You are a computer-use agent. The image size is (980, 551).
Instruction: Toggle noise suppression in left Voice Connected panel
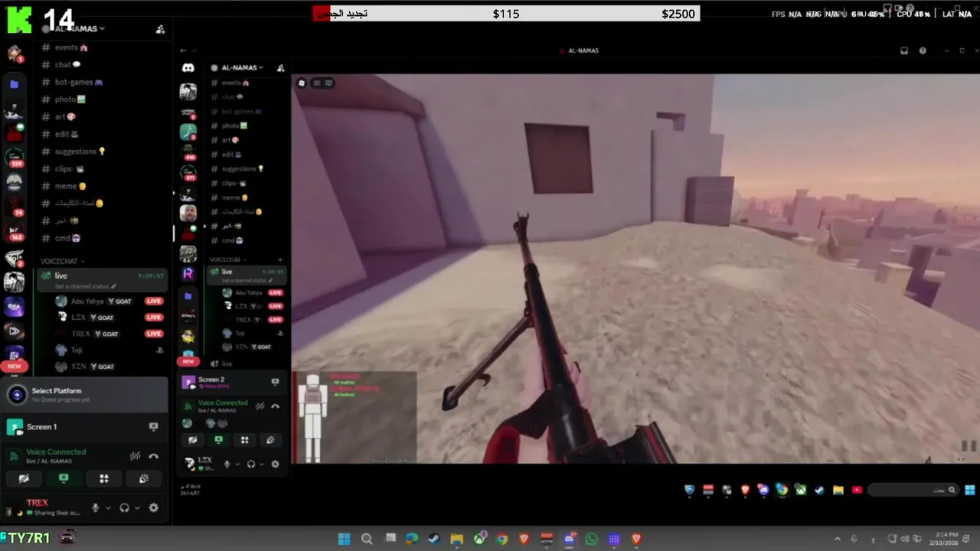click(x=135, y=456)
